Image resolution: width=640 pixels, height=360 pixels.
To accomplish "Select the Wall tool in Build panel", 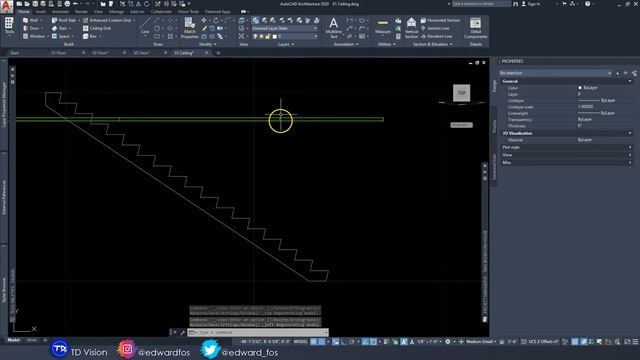I will [x=31, y=20].
